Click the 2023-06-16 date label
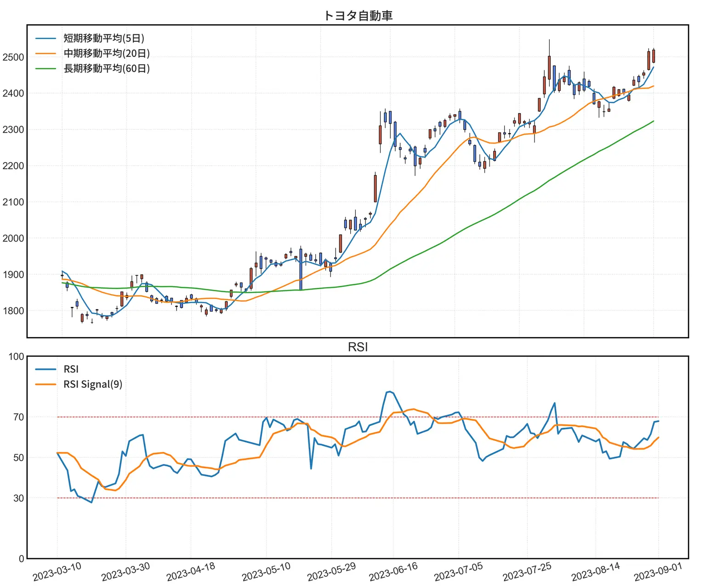Screen dimensions: 706x588 coord(393,571)
